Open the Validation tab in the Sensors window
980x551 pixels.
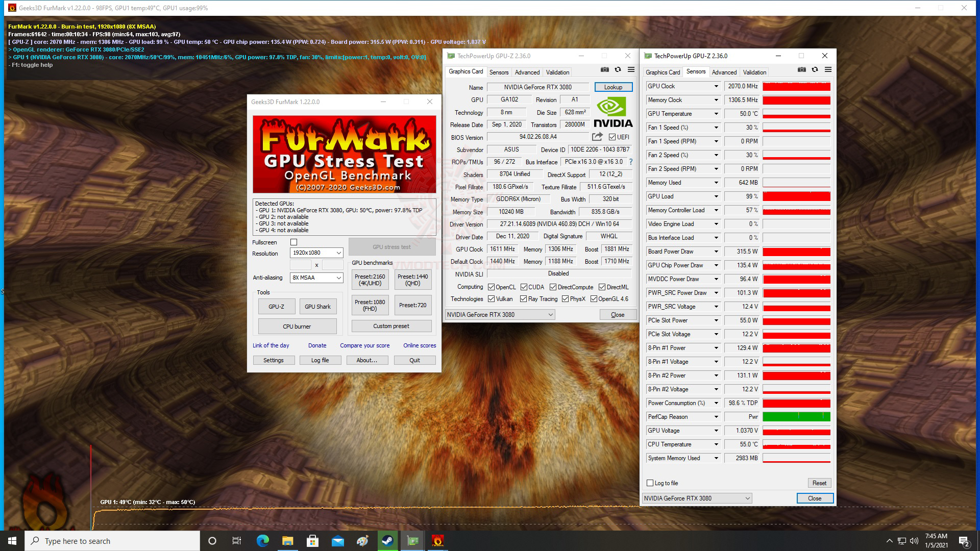(754, 72)
